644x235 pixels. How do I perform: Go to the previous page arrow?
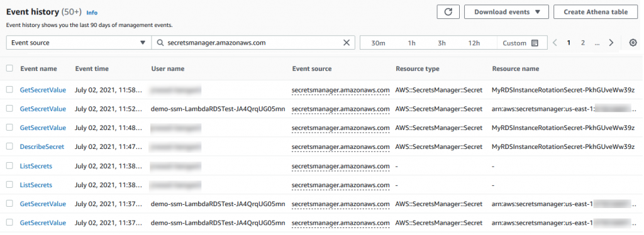(555, 43)
